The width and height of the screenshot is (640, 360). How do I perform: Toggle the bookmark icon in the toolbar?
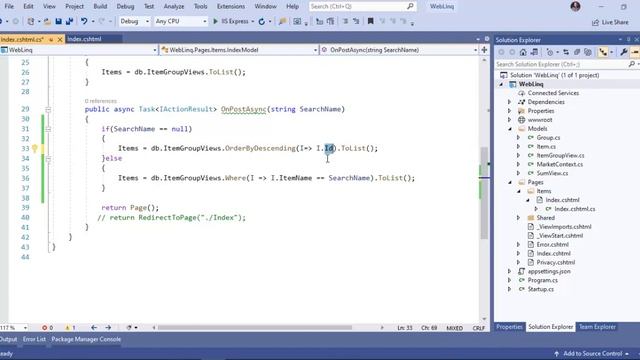click(371, 21)
